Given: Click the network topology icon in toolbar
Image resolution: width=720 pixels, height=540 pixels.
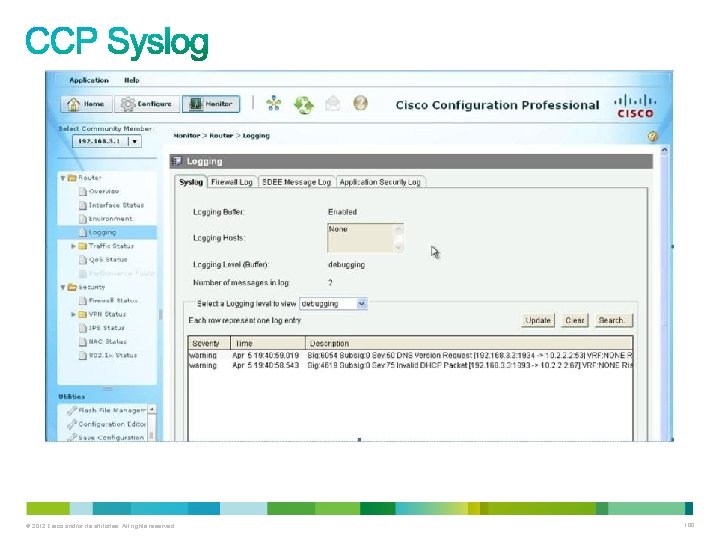Looking at the screenshot, I should pyautogui.click(x=274, y=103).
